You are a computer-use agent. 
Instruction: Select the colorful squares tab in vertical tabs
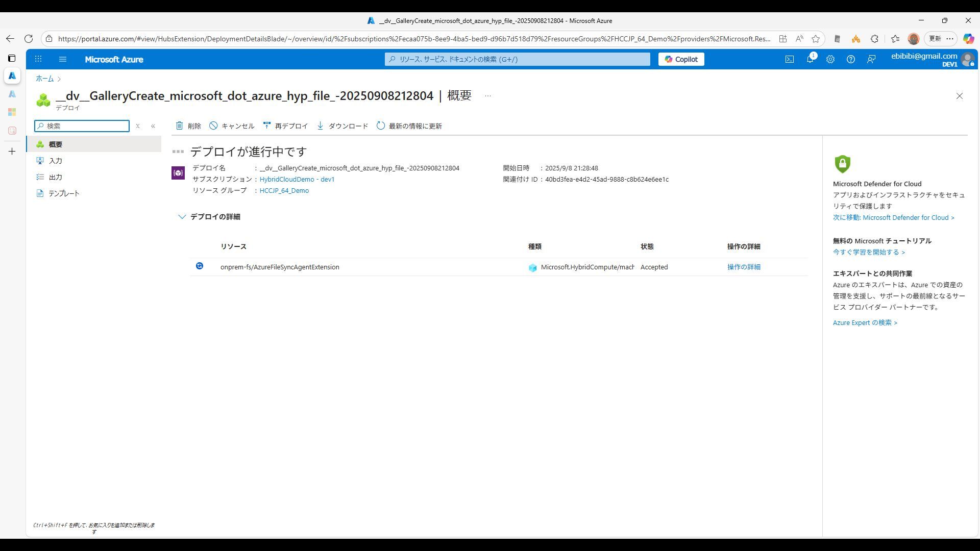(x=12, y=112)
